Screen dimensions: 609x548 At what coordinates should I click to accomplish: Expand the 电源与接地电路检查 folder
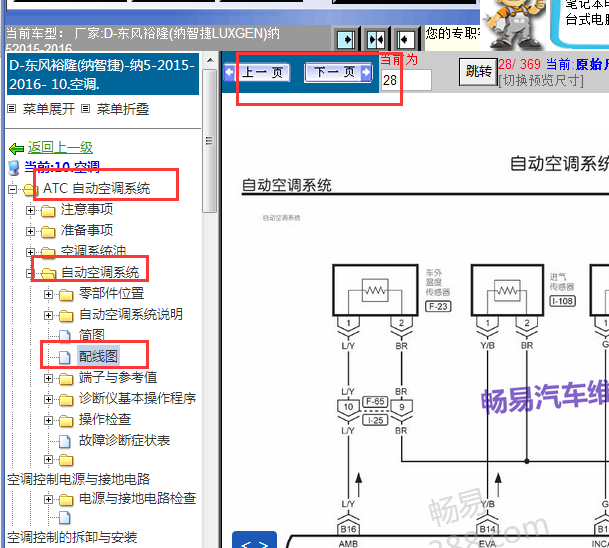coord(48,499)
